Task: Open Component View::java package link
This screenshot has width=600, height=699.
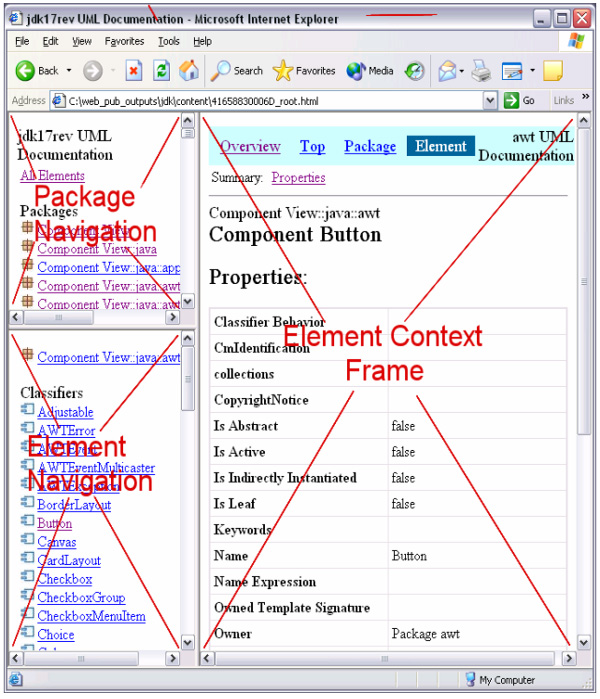Action: coord(97,249)
